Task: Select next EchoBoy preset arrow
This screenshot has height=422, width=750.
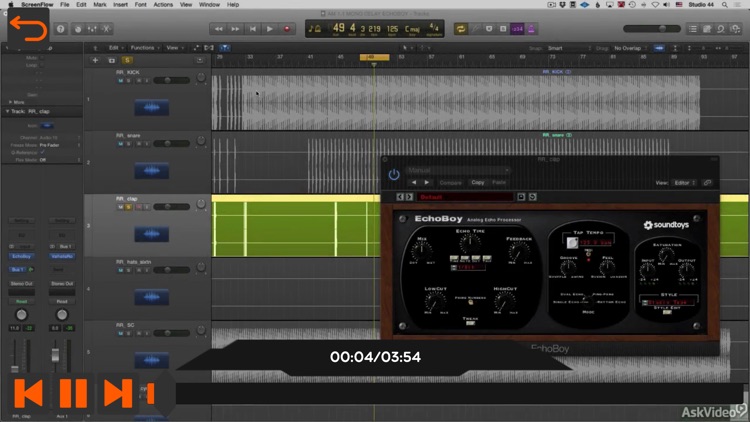Action: click(x=409, y=197)
